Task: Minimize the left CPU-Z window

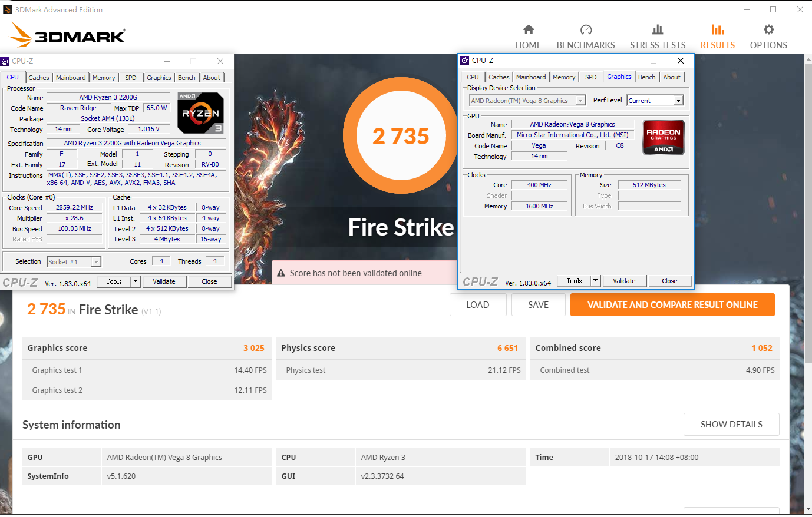Action: pos(167,61)
